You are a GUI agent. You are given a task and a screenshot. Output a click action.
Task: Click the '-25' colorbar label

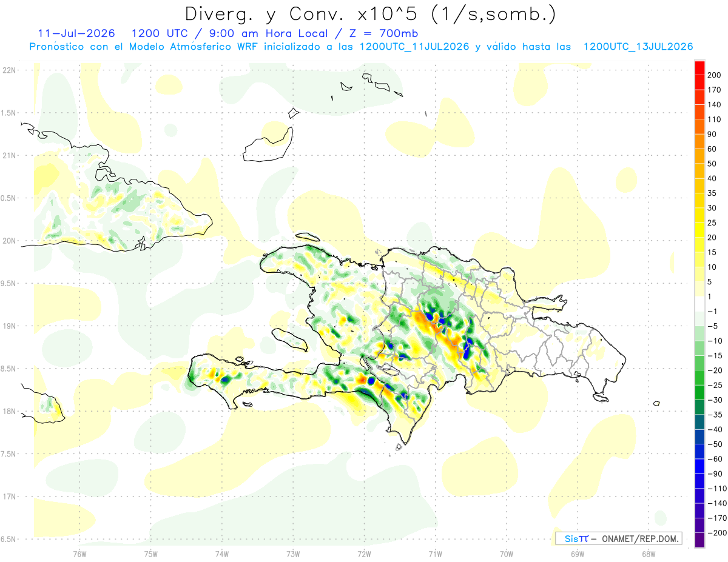715,385
